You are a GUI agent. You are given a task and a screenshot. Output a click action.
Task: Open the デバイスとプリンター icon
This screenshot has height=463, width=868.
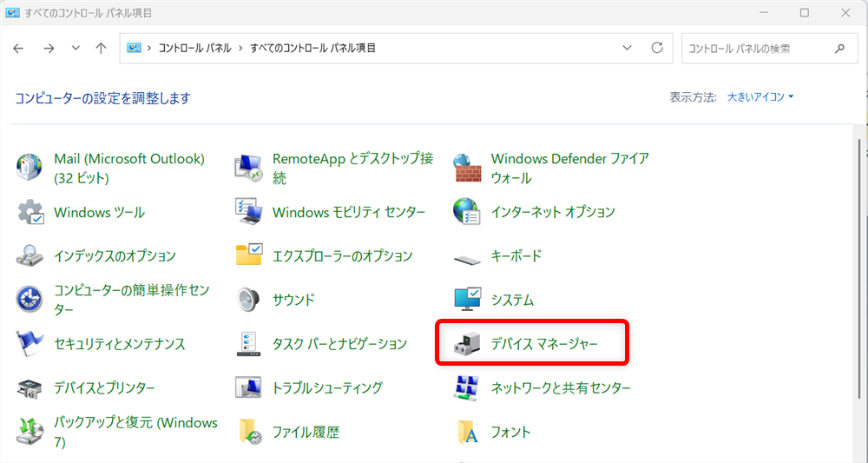tap(30, 388)
